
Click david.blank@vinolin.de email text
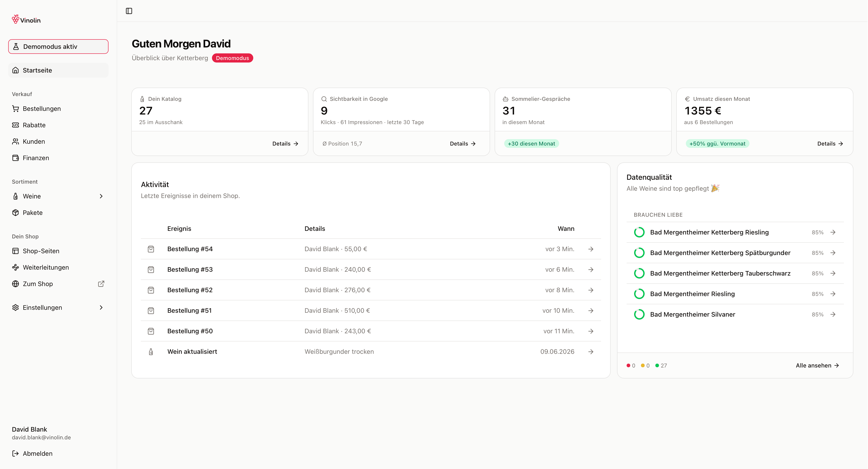(x=41, y=438)
